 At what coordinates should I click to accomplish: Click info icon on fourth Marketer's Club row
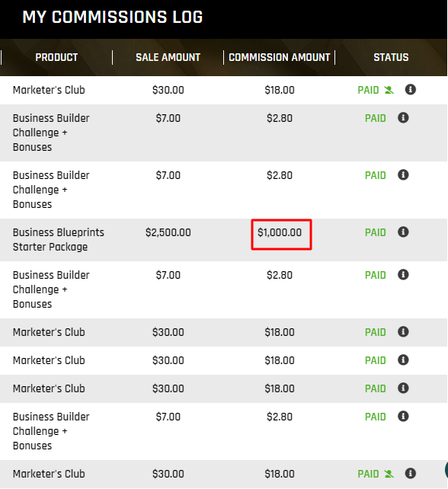point(403,388)
